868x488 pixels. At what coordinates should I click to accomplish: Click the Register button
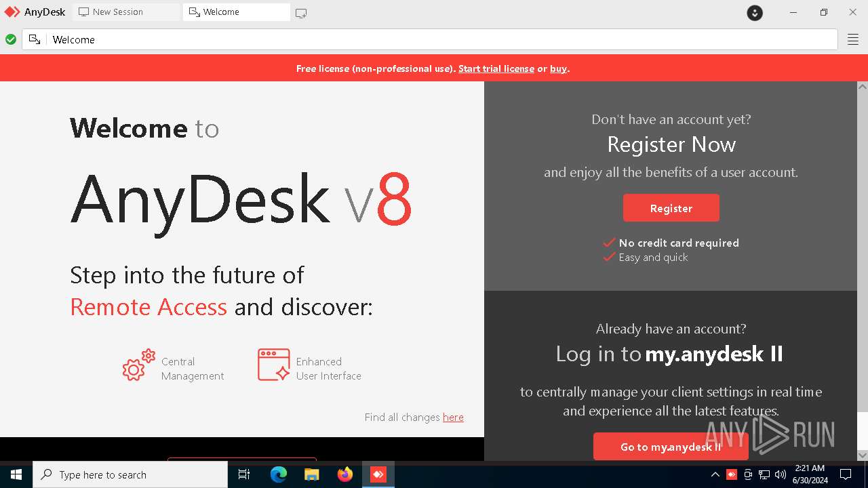tap(671, 208)
